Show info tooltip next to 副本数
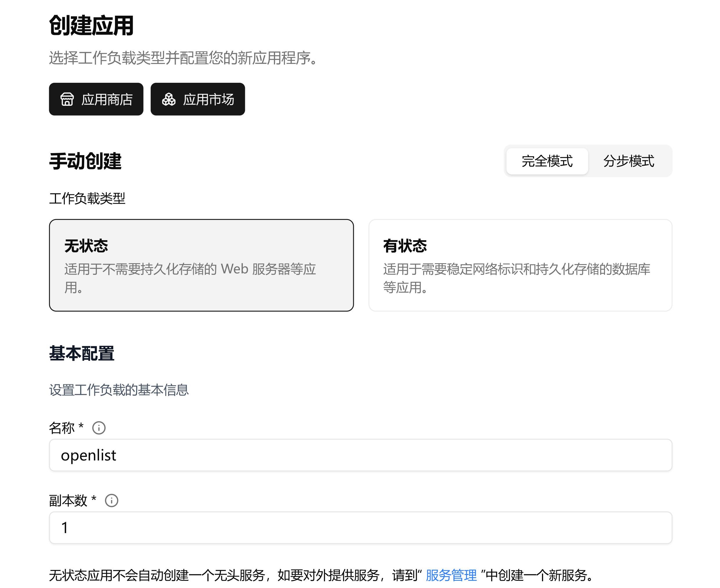Viewport: 720px width, 588px height. point(112,501)
